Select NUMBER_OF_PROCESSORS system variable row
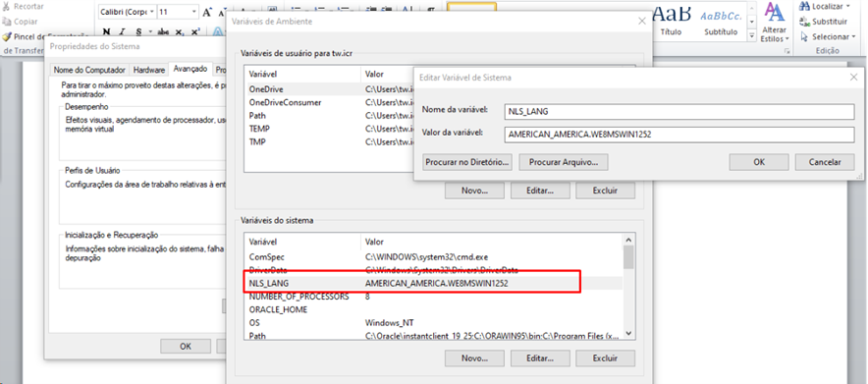 click(x=433, y=297)
